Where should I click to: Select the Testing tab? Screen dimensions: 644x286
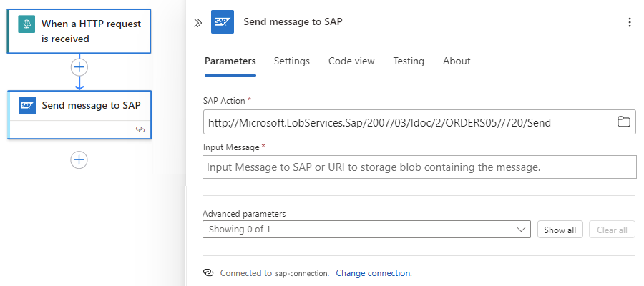pyautogui.click(x=409, y=61)
